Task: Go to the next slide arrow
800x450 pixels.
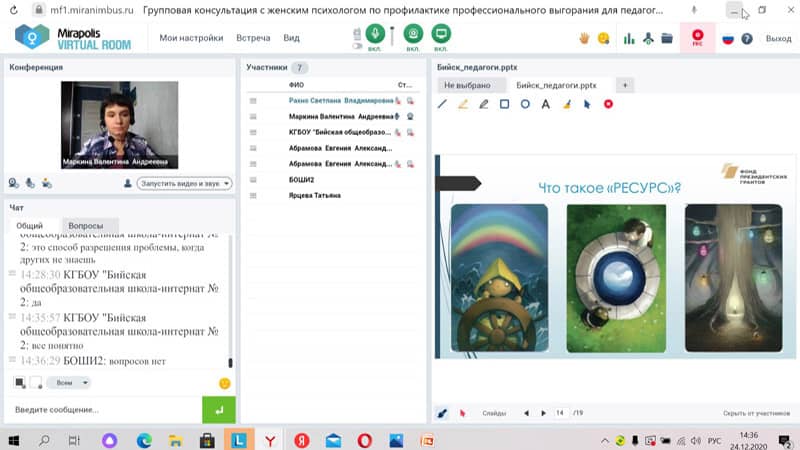Action: 543,413
